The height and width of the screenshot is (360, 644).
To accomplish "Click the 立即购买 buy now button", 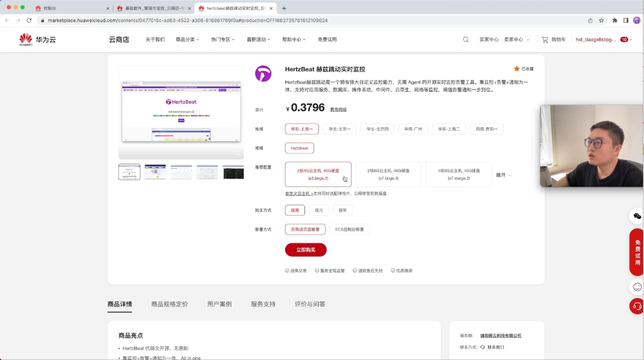I will pos(306,250).
